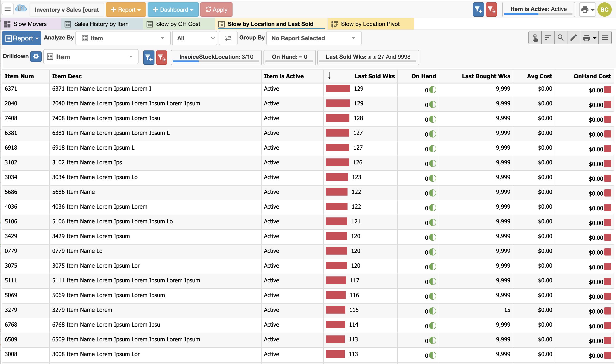
Task: Switch to Slow by OH Cost tab
Action: click(x=179, y=24)
